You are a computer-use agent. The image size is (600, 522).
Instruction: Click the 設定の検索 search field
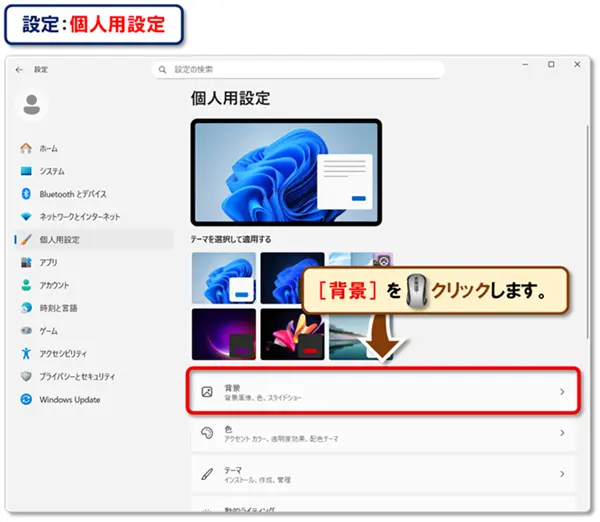298,70
